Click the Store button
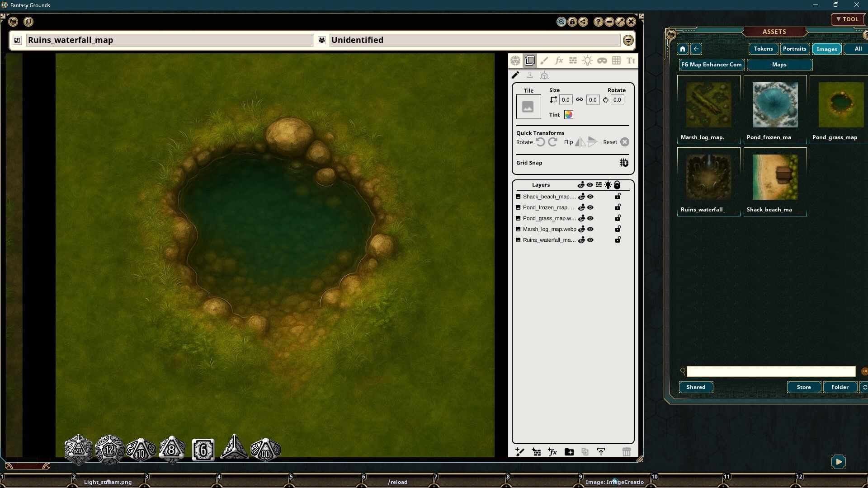The image size is (868, 488). (x=804, y=387)
